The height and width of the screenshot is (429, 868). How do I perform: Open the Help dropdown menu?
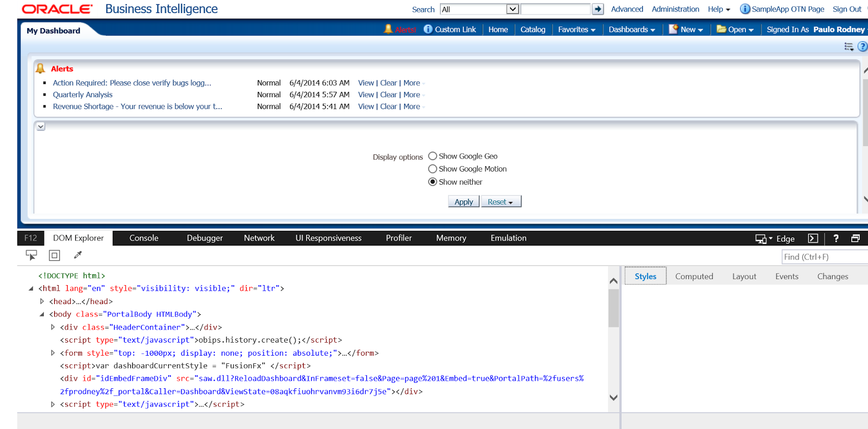[719, 9]
